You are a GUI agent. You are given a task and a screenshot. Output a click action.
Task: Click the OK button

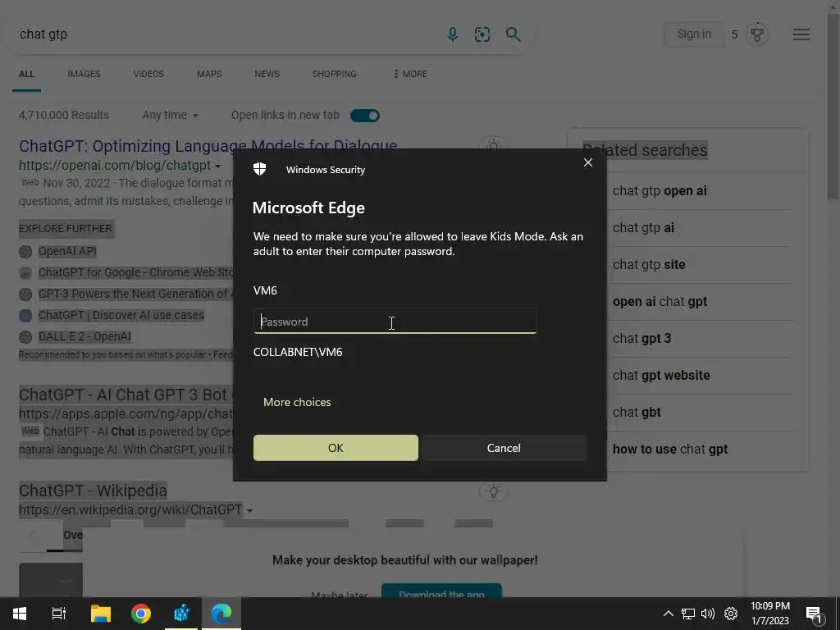336,448
